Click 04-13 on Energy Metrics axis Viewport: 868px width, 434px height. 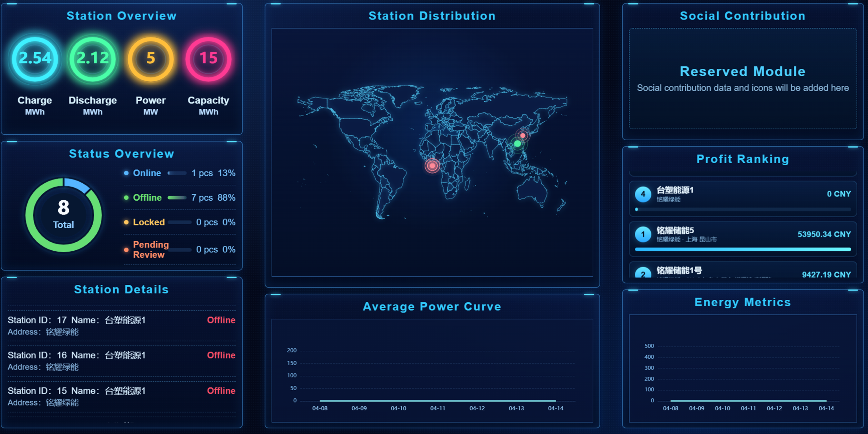coord(800,408)
